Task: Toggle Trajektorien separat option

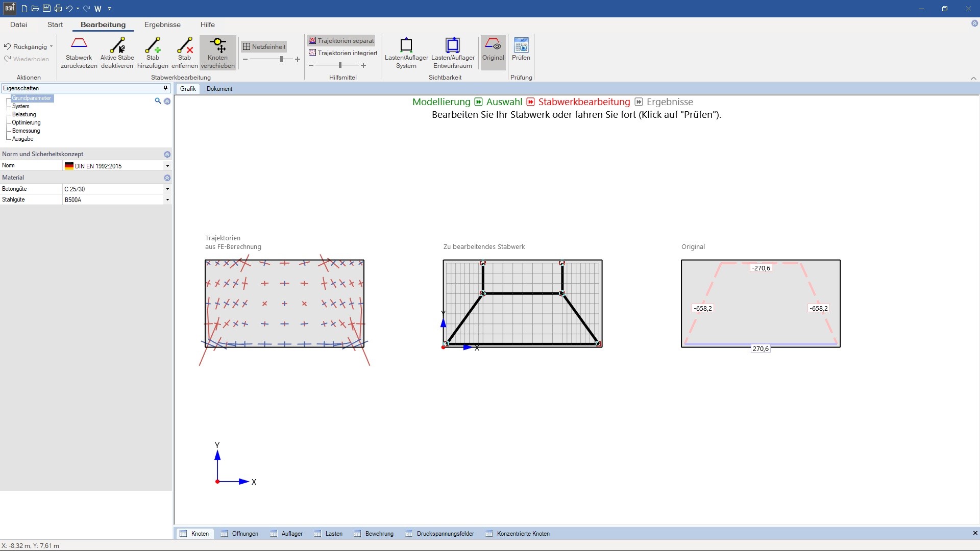Action: coord(341,41)
